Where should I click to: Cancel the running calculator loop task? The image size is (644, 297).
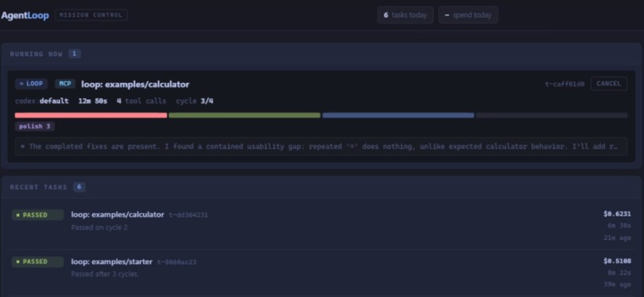(x=609, y=84)
